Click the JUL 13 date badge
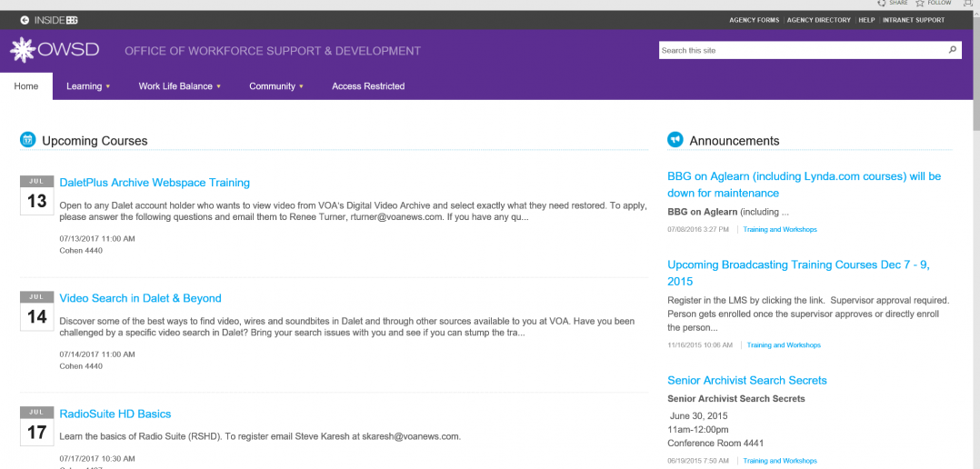Screen dimensions: 980x469 36,195
